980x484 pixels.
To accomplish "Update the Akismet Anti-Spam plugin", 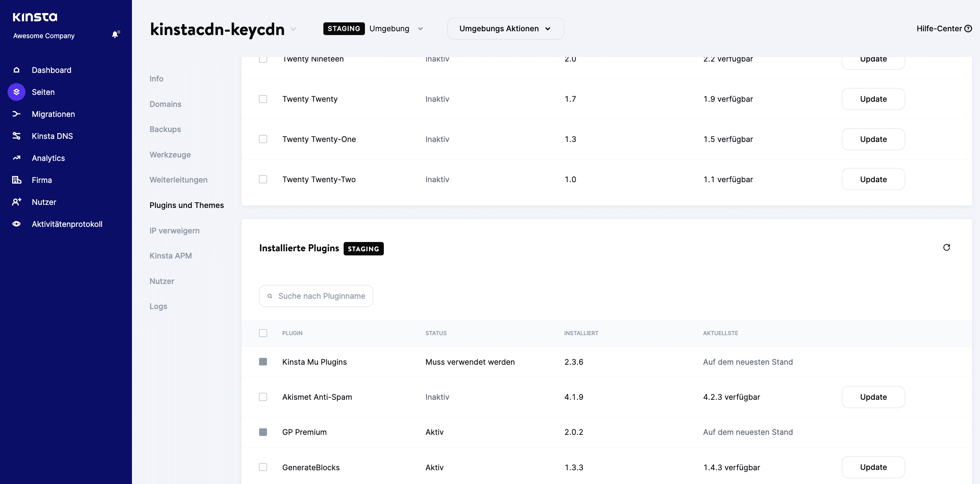I will 873,397.
